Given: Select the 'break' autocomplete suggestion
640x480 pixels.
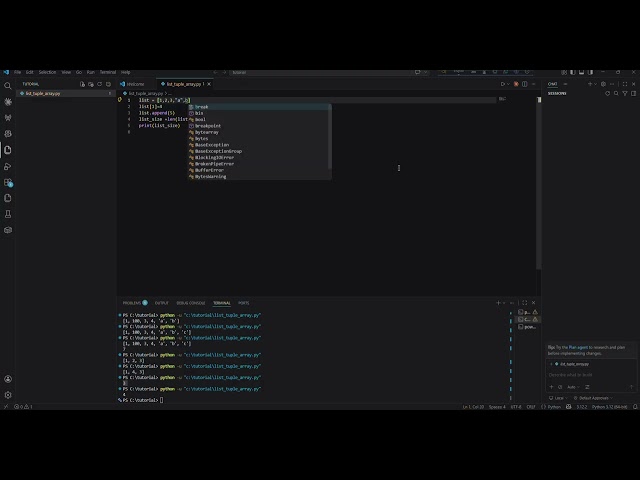Looking at the screenshot, I should pyautogui.click(x=260, y=107).
